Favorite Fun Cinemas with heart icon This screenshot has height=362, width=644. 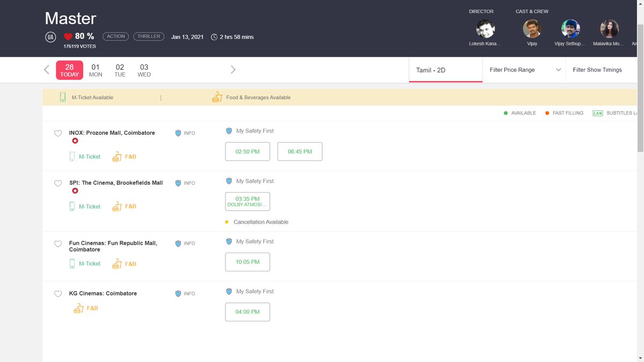58,244
